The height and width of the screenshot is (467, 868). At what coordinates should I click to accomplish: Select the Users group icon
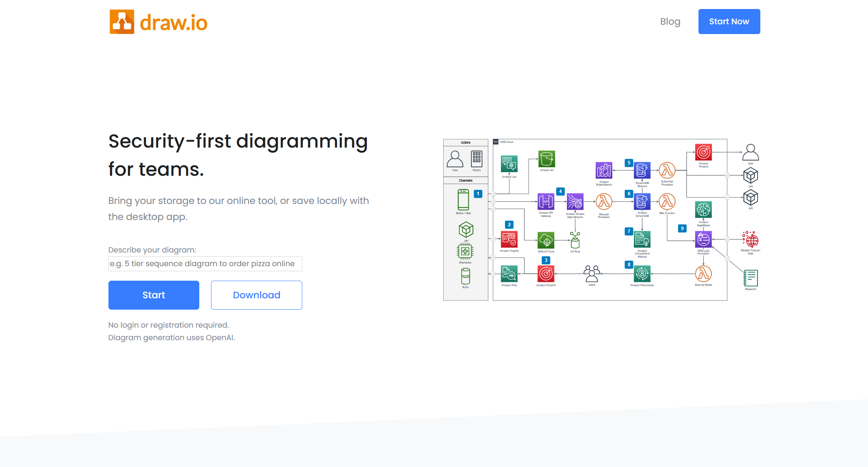point(592,274)
